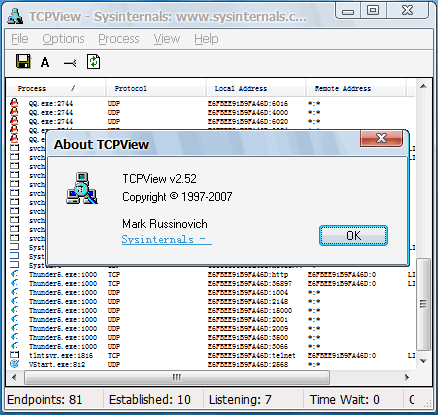Click the 'Copyright © 1997-2007' text
Image resolution: width=438 pixels, height=415 pixels.
point(177,197)
